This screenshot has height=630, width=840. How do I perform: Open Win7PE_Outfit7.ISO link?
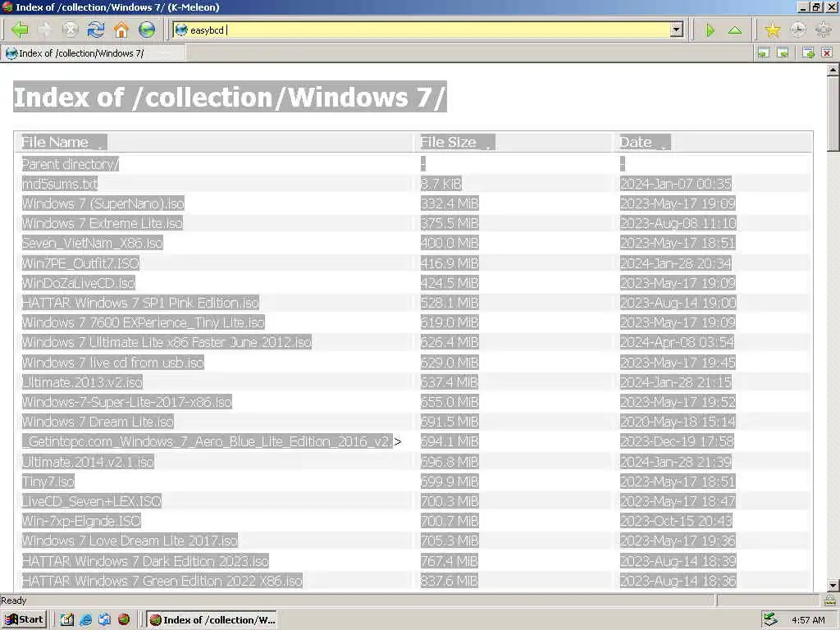tap(80, 263)
